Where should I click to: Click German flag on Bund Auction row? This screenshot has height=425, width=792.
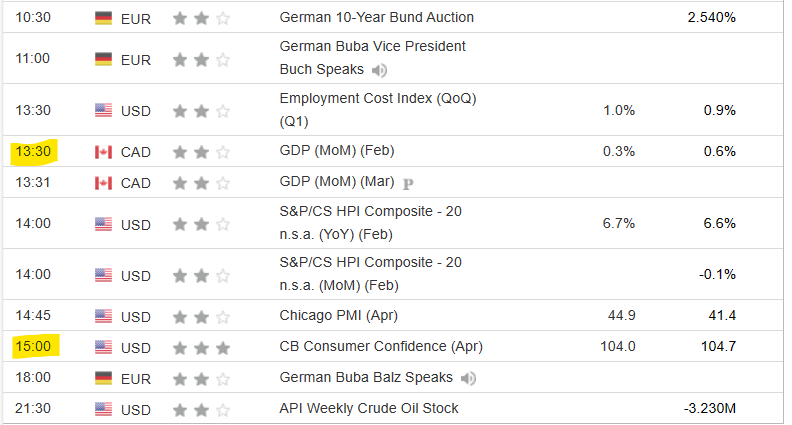point(104,18)
